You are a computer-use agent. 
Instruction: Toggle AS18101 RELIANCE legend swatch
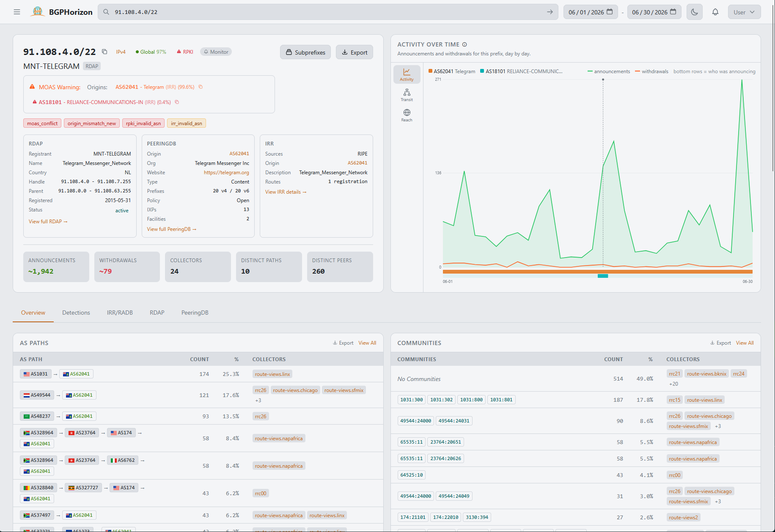click(482, 71)
